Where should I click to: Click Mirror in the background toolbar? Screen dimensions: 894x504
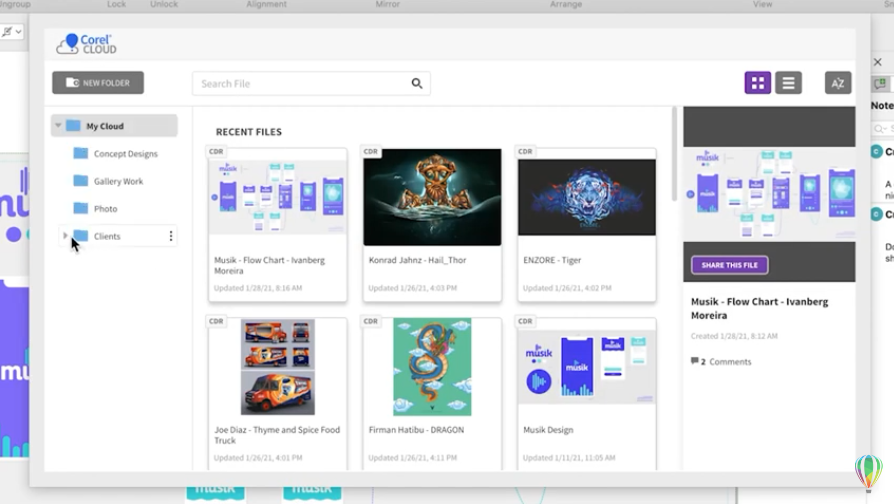[x=388, y=5]
